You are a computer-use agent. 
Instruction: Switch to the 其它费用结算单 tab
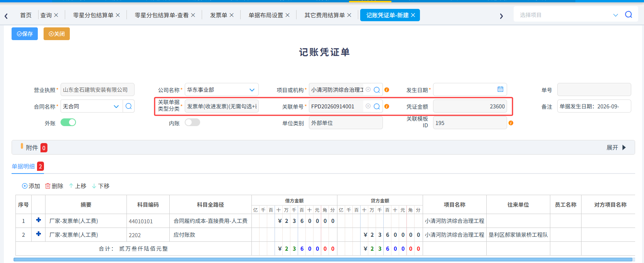(x=324, y=15)
